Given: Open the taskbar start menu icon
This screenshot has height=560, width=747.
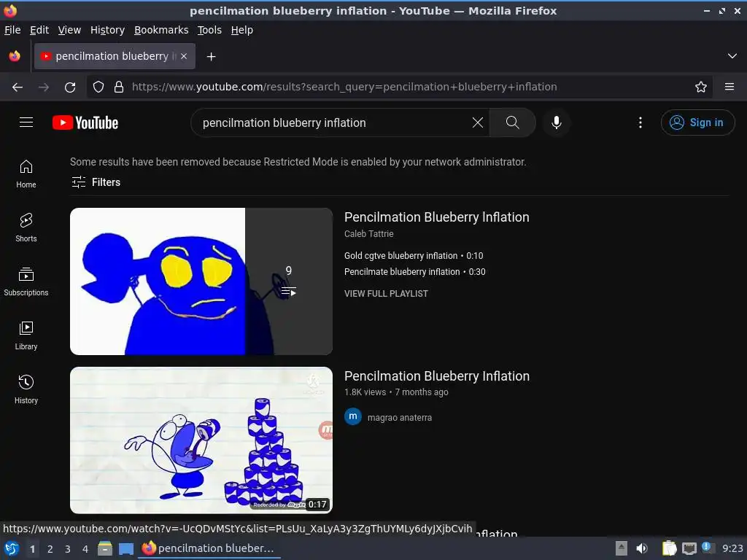Looking at the screenshot, I should [11, 548].
